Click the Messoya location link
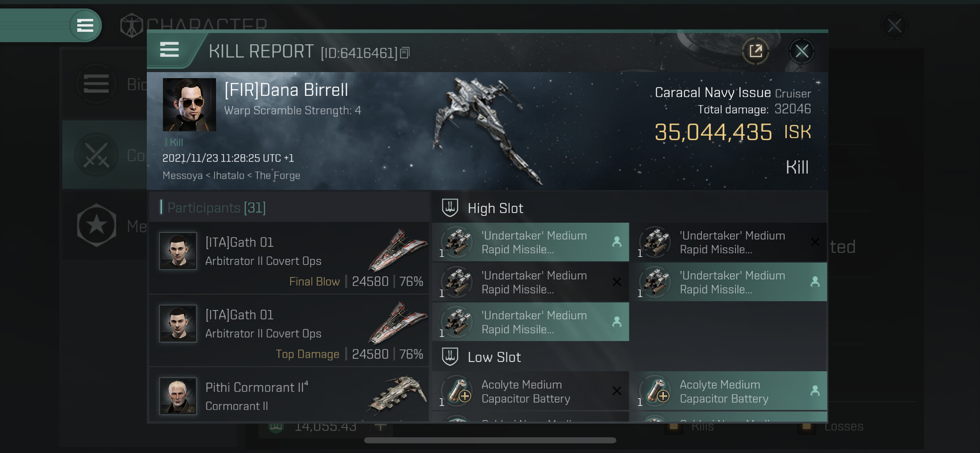This screenshot has width=980, height=453. [x=182, y=176]
